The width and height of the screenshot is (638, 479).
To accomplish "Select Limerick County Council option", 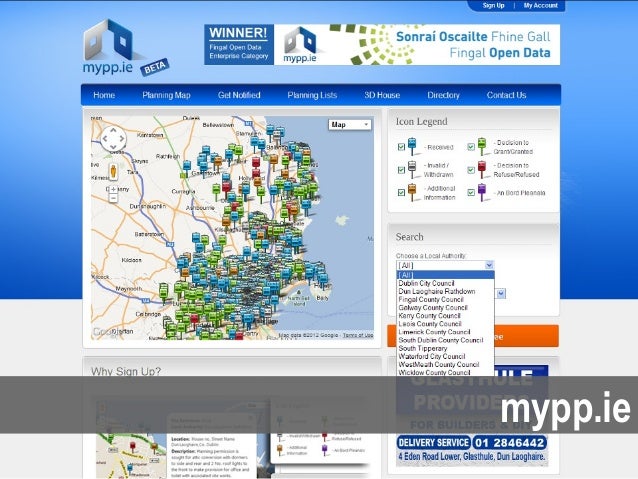I will [446, 332].
